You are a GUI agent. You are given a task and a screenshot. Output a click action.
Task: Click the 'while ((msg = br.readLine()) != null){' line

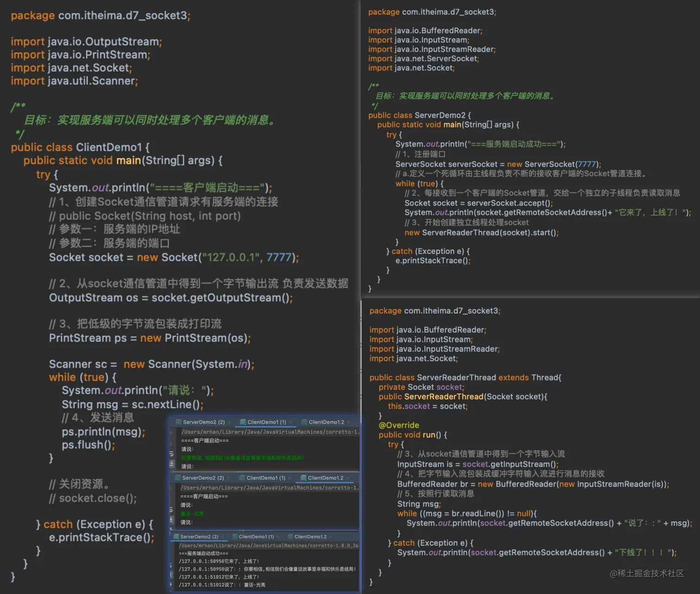[x=467, y=513]
